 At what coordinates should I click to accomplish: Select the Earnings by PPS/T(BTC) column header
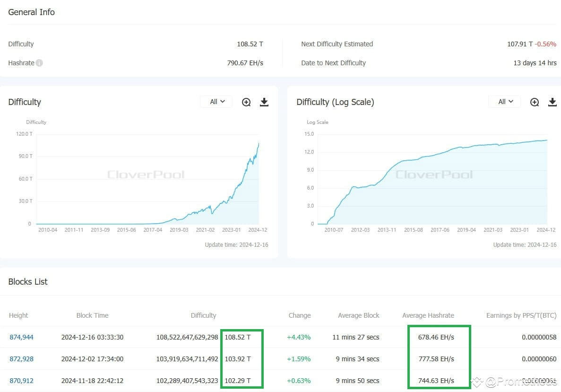(521, 315)
